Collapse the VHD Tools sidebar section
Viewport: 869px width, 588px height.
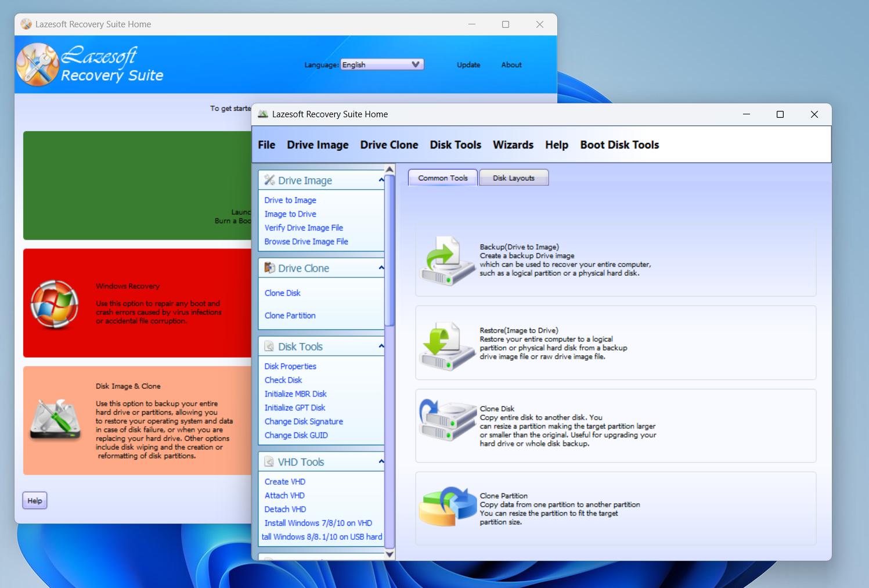[x=381, y=462]
